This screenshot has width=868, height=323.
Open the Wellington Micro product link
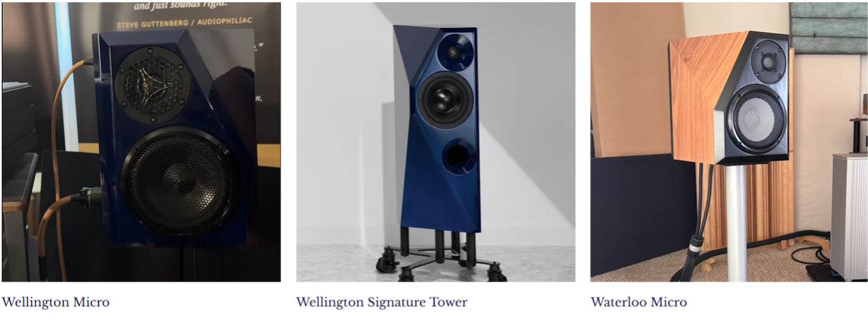(56, 302)
